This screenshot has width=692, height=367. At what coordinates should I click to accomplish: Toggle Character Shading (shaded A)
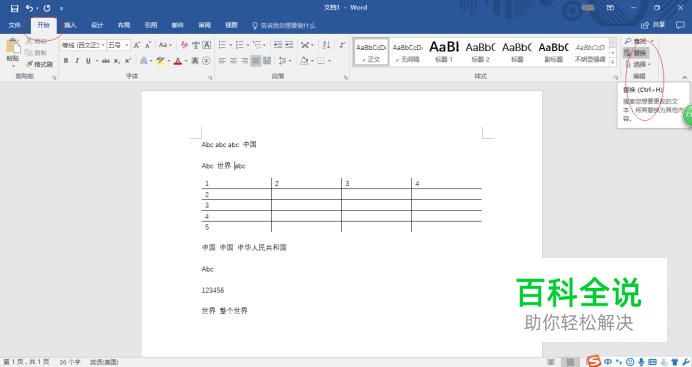[195, 61]
